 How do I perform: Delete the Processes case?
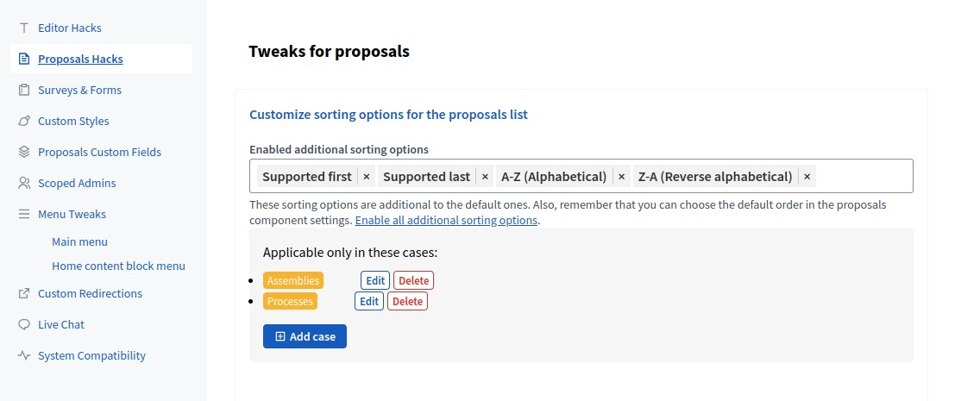[407, 301]
